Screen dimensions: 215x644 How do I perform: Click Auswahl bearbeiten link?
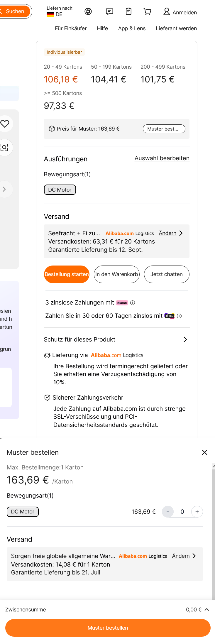tap(162, 158)
